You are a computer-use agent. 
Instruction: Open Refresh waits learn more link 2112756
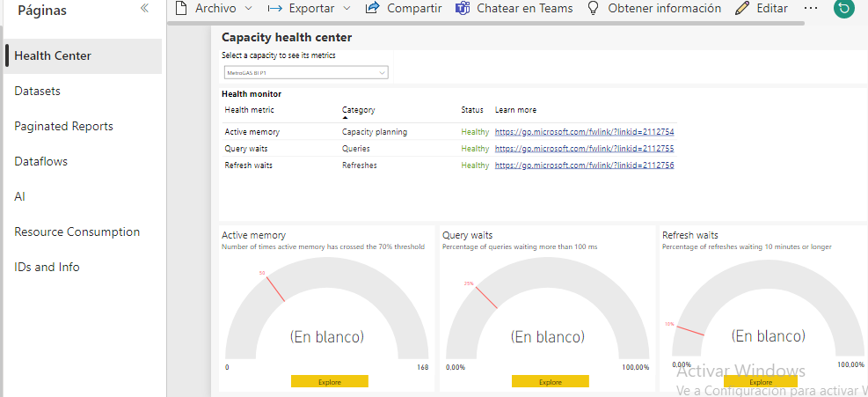pyautogui.click(x=584, y=165)
